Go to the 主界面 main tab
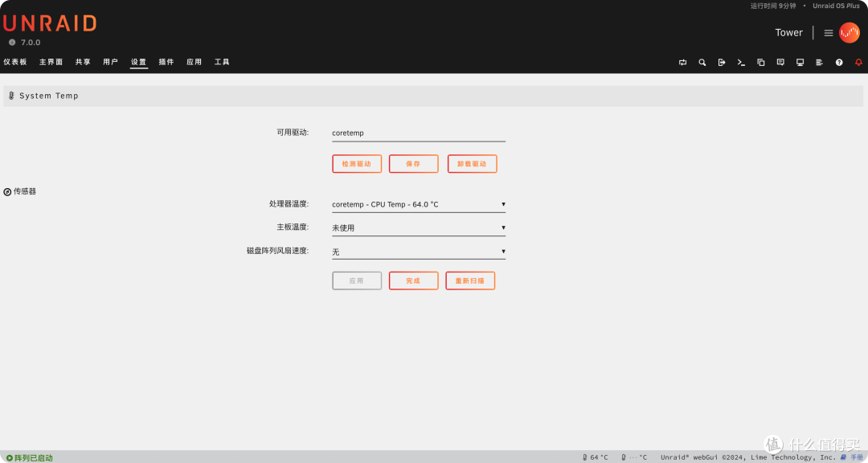The width and height of the screenshot is (868, 463). click(51, 62)
